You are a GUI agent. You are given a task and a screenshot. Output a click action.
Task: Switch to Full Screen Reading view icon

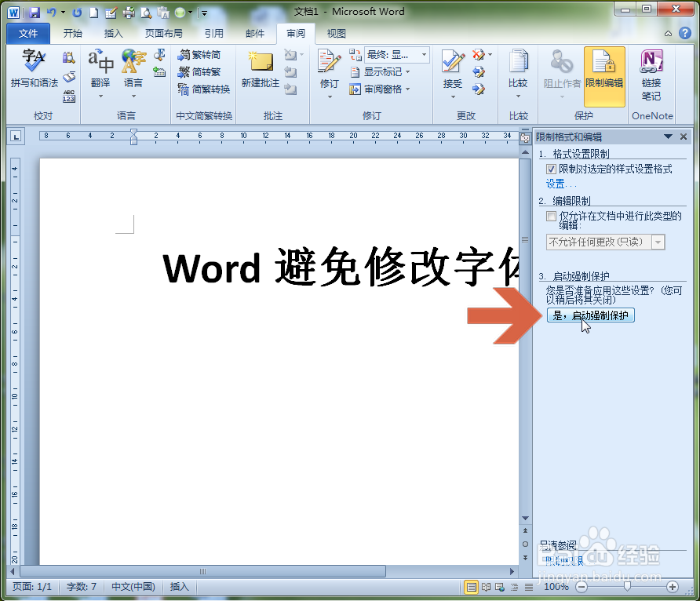486,587
